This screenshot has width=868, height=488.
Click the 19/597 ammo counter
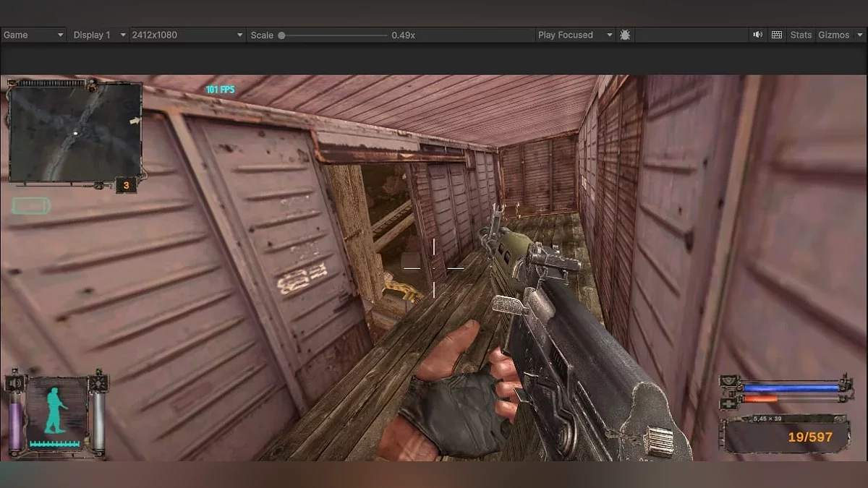pyautogui.click(x=810, y=437)
